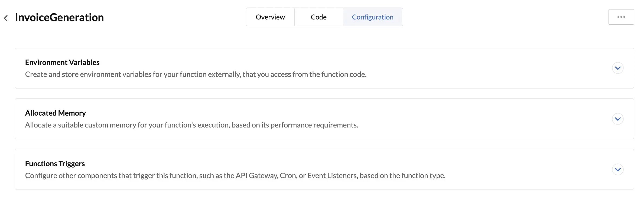Click the Environment Variables heading
The height and width of the screenshot is (206, 644).
[x=62, y=62]
